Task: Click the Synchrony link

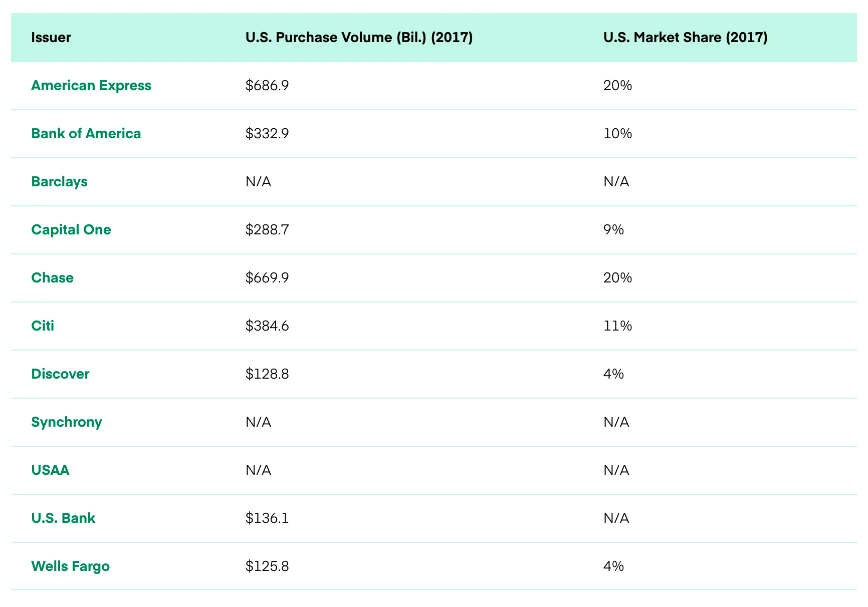Action: click(66, 422)
